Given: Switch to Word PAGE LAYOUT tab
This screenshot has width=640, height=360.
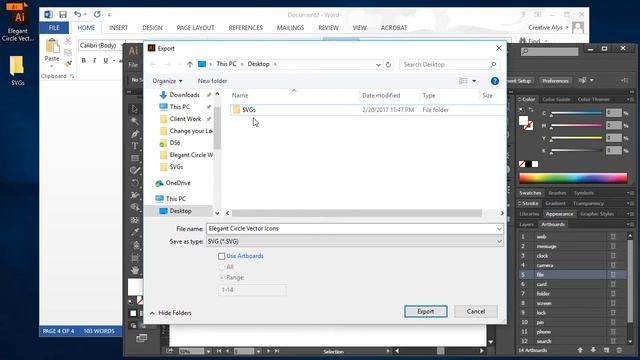Looking at the screenshot, I should tap(195, 28).
